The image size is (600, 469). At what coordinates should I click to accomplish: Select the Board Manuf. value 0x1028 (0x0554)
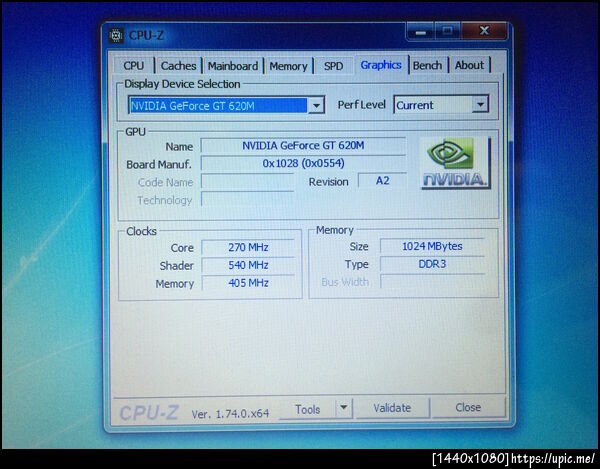[x=303, y=163]
